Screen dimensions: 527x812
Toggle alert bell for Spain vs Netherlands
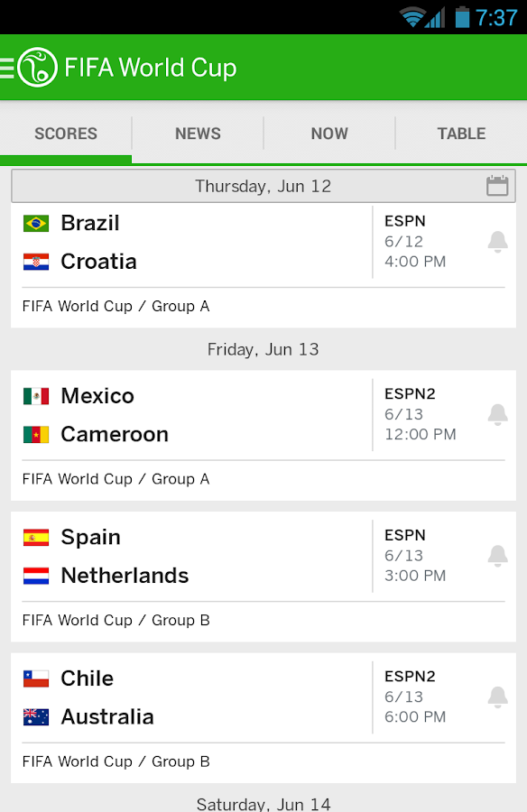click(497, 556)
